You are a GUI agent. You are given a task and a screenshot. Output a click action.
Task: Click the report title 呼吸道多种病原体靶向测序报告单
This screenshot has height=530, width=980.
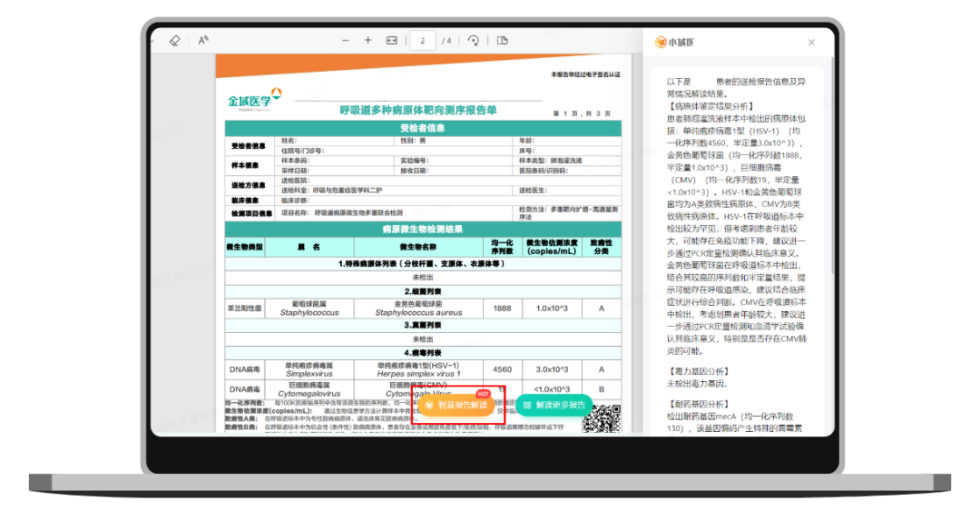(x=417, y=111)
